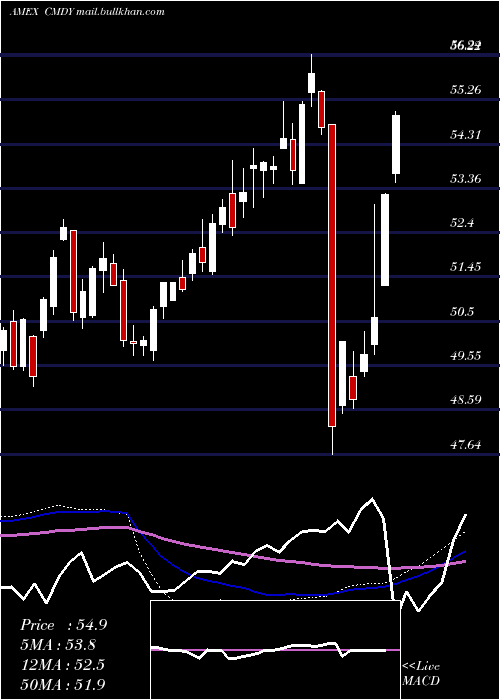Click the white candle at the 56.22 peak

coord(312,83)
